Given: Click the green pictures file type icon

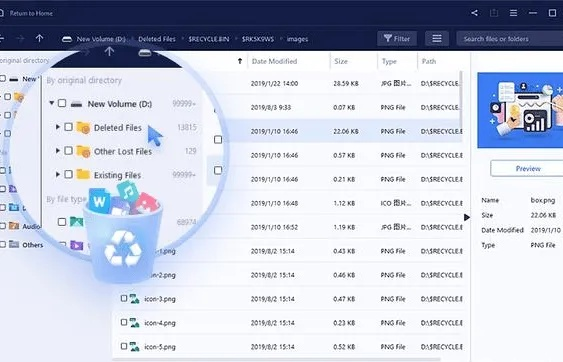Looking at the screenshot, I should [x=76, y=222].
